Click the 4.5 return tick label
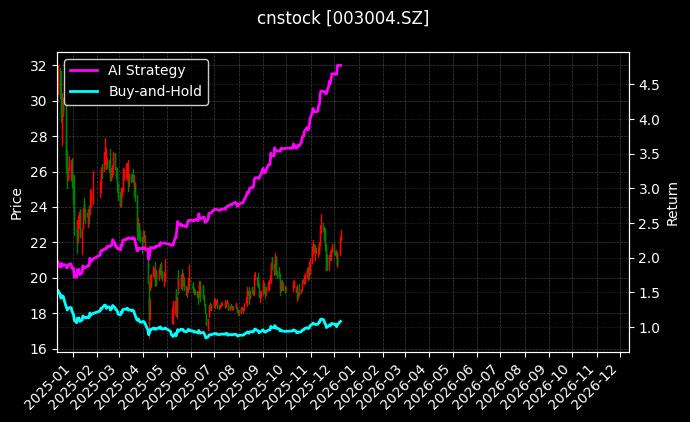Viewport: 690px width, 422px height. (650, 85)
